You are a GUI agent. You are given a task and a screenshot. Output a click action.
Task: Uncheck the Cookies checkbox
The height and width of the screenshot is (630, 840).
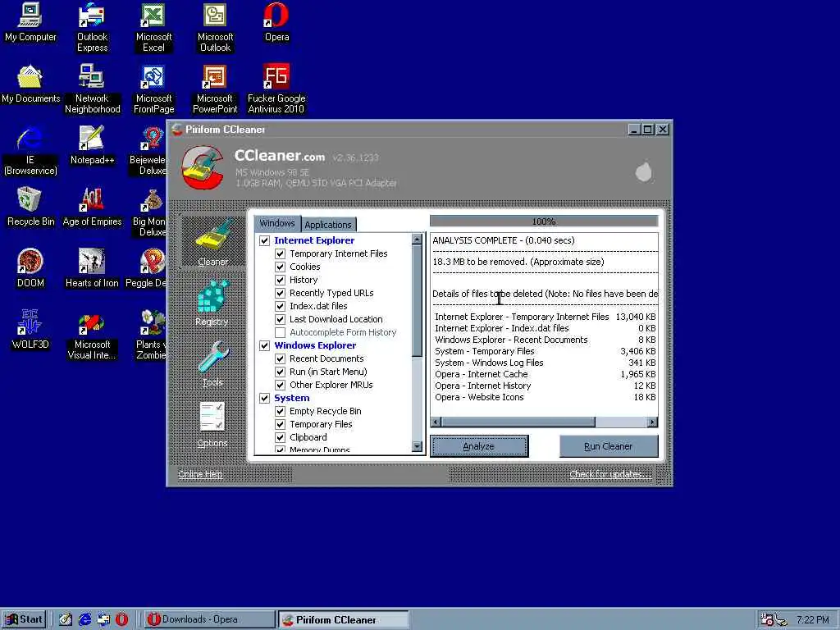[281, 267]
